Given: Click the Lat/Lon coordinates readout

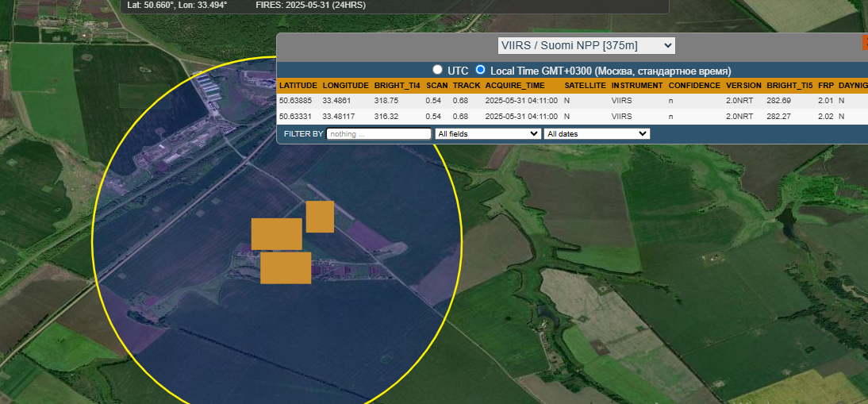Looking at the screenshot, I should point(177,5).
